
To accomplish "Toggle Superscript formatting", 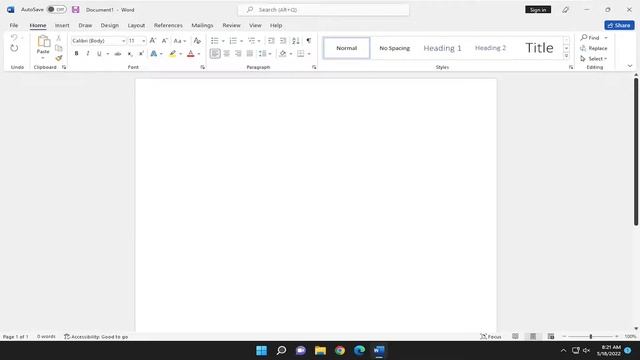I will 141,53.
